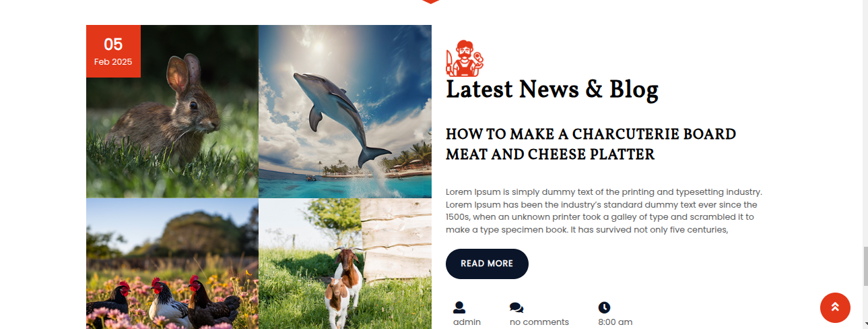Screen dimensions: 868x329
Task: Open the READ MORE button
Action: click(487, 264)
